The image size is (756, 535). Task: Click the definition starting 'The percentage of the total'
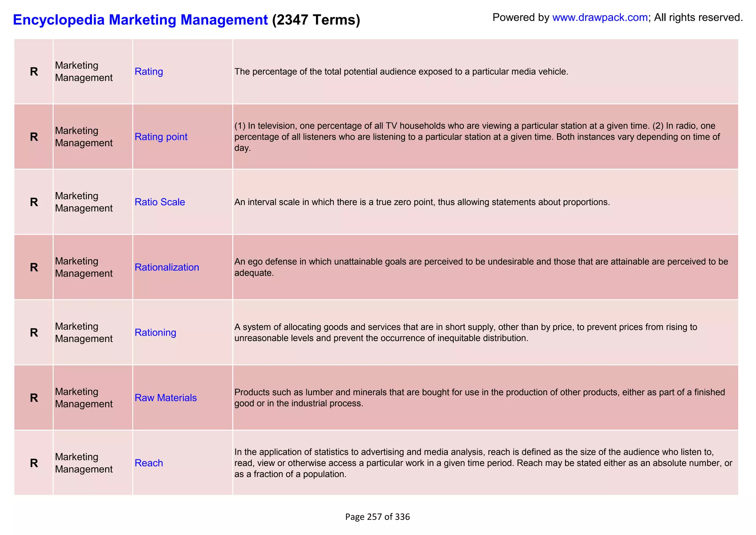tap(401, 72)
